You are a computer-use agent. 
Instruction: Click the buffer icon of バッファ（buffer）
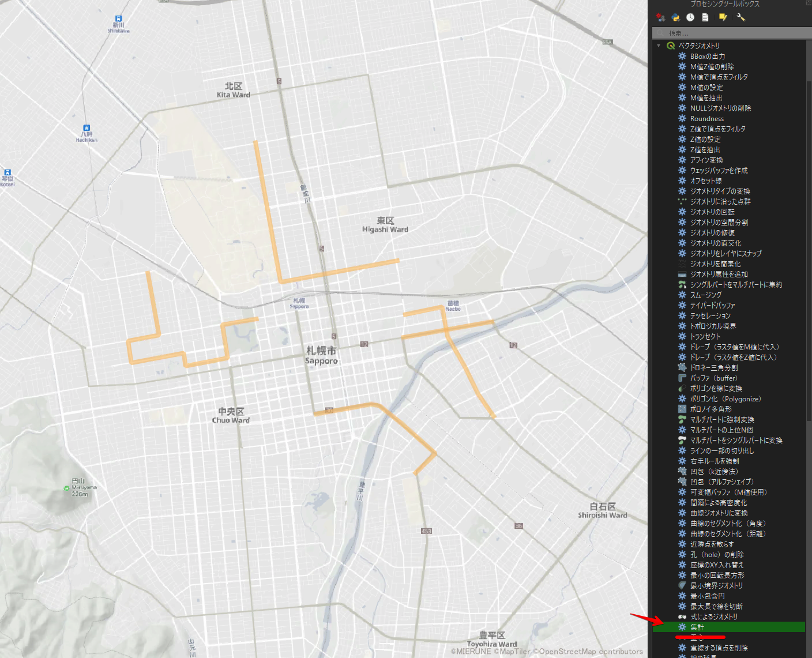[x=682, y=378]
